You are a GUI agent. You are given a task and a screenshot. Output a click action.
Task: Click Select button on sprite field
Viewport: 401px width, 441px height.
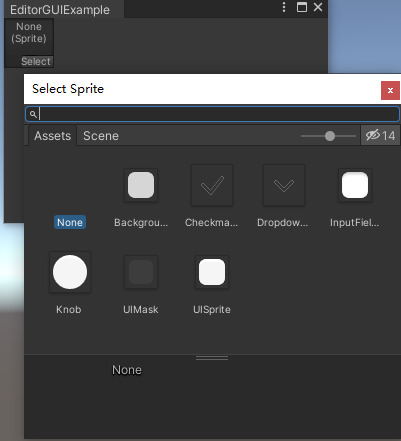36,61
